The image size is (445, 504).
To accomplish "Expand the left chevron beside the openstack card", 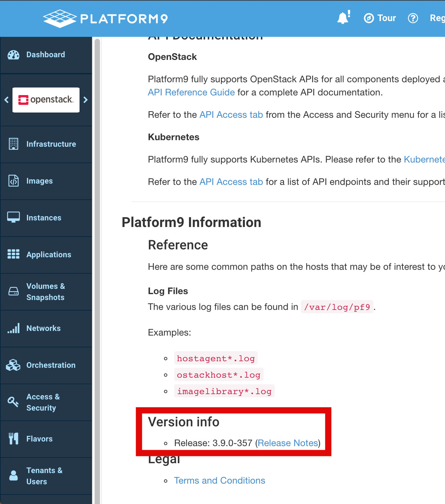I will click(x=6, y=100).
